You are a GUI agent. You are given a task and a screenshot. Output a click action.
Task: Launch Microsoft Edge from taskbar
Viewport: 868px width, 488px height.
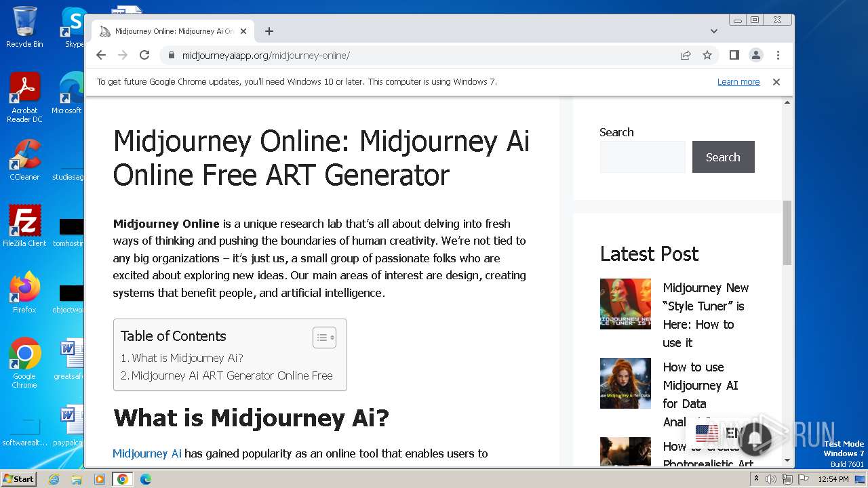click(x=146, y=479)
